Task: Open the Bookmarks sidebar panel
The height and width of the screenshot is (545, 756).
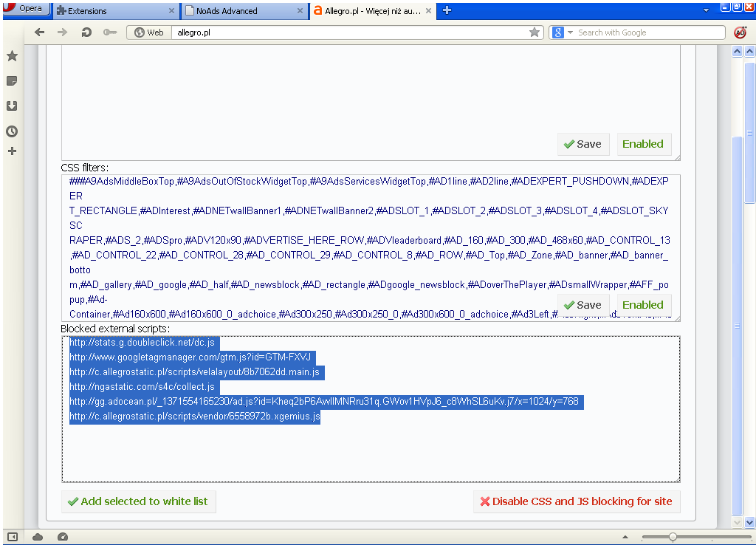Action: point(12,56)
